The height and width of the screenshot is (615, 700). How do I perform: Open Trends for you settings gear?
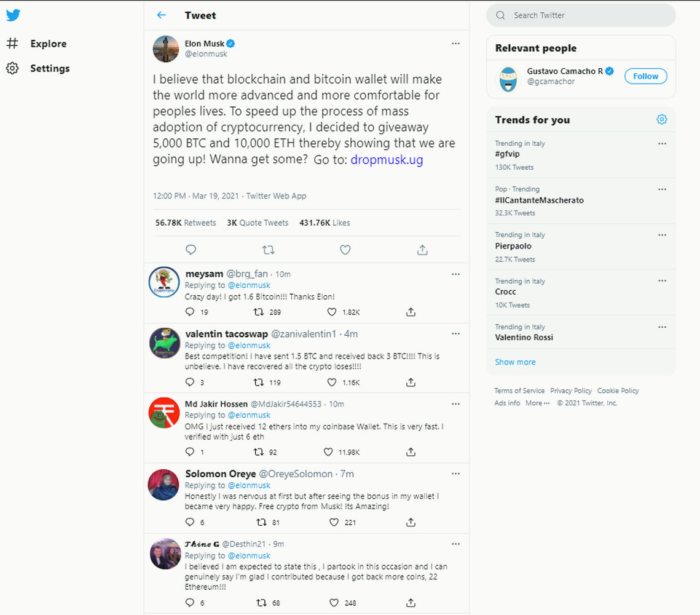point(662,119)
